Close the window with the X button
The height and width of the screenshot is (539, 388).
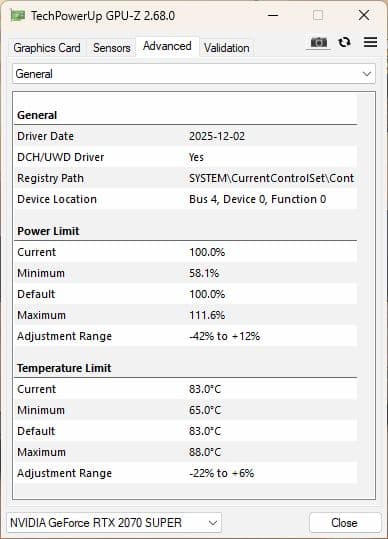tap(364, 15)
